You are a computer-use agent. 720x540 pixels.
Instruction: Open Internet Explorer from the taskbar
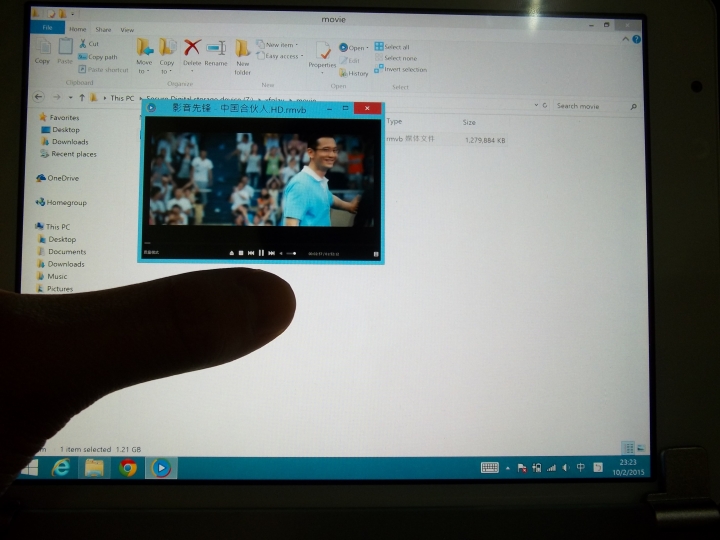pos(61,468)
